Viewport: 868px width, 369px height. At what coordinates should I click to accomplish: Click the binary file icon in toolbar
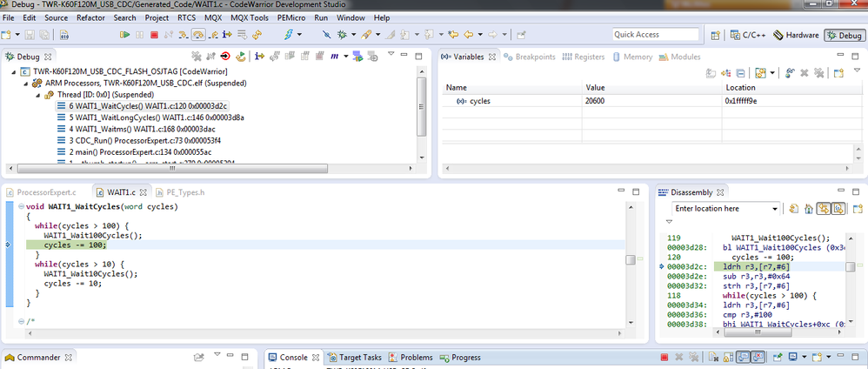coord(63,34)
